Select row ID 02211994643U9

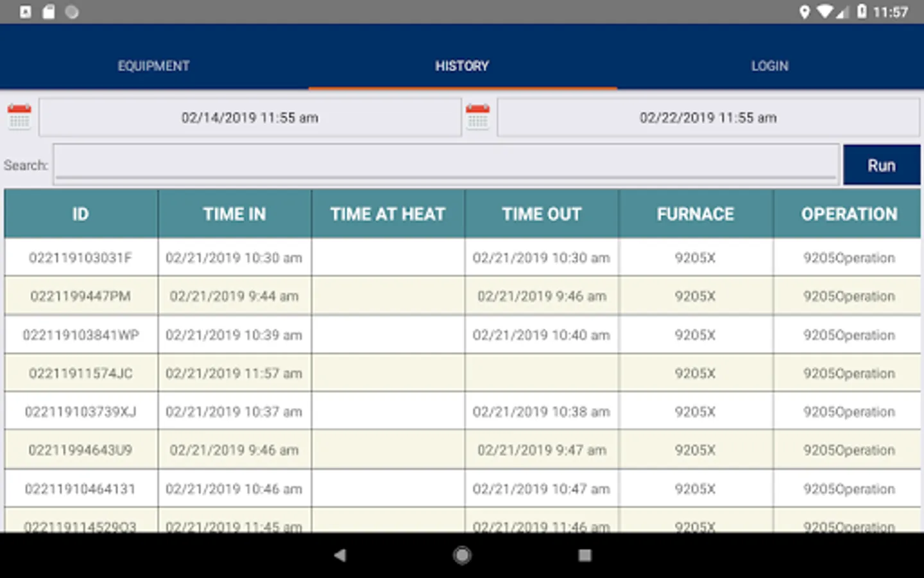tap(81, 450)
